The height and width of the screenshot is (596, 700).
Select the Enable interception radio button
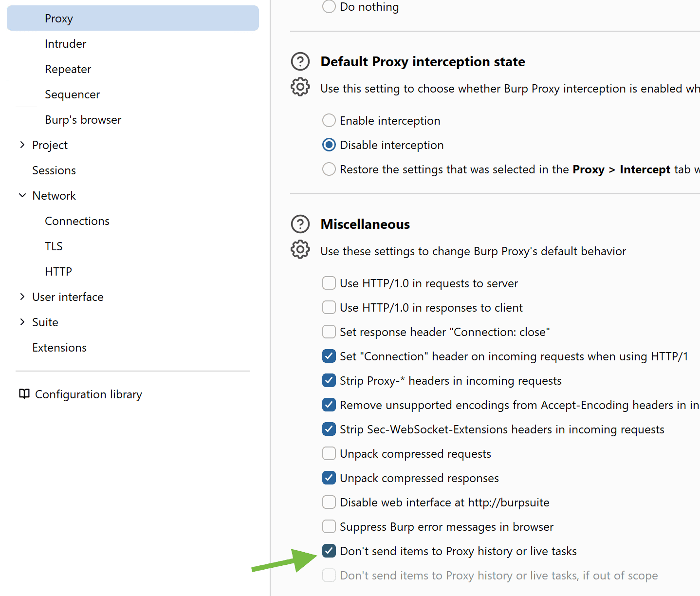pos(329,120)
